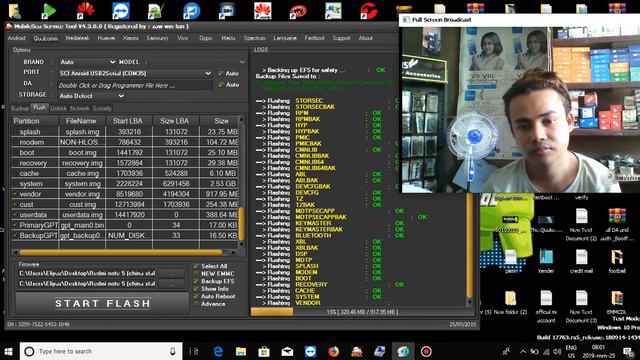This screenshot has width=640, height=360.
Task: Open the People icon in system tray
Action: pos(507,351)
